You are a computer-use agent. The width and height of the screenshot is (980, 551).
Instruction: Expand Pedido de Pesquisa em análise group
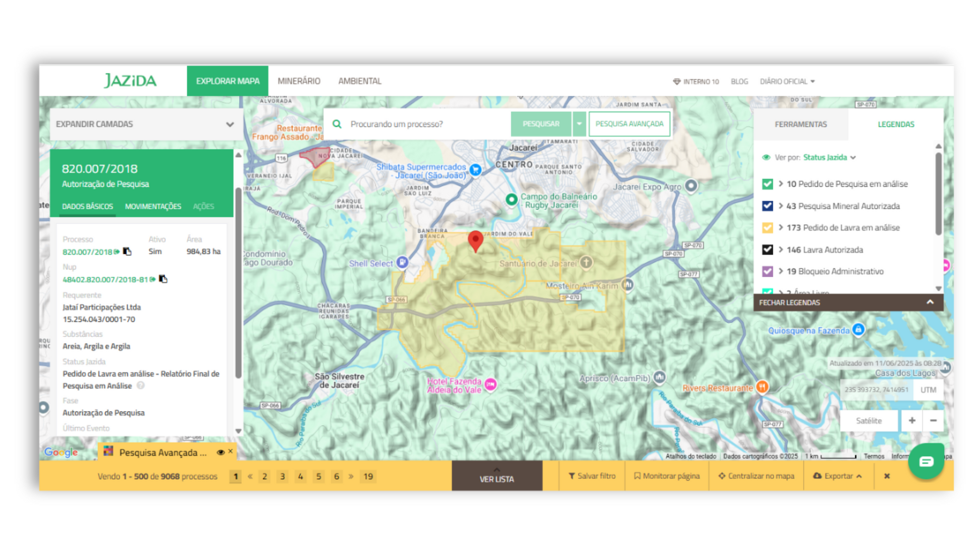[x=781, y=184]
